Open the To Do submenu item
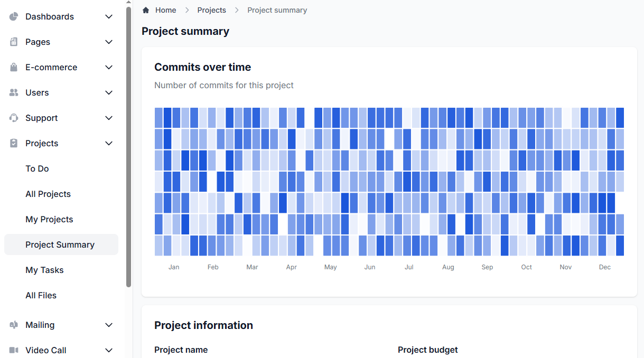 click(x=37, y=168)
